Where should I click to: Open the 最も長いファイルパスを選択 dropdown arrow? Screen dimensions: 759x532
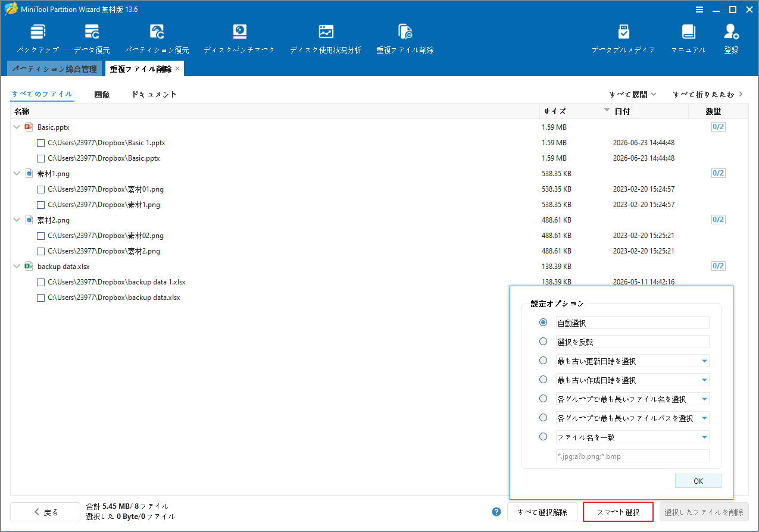[704, 418]
